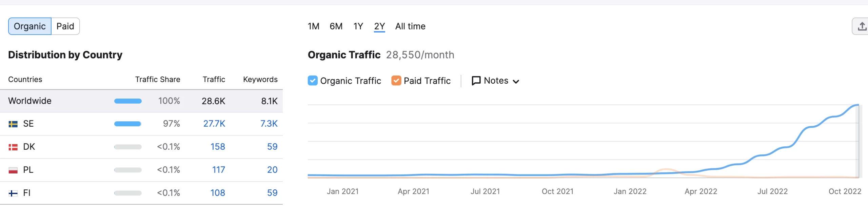Expand the Notes dropdown chevron
Image resolution: width=868 pixels, height=209 pixels.
coord(516,82)
